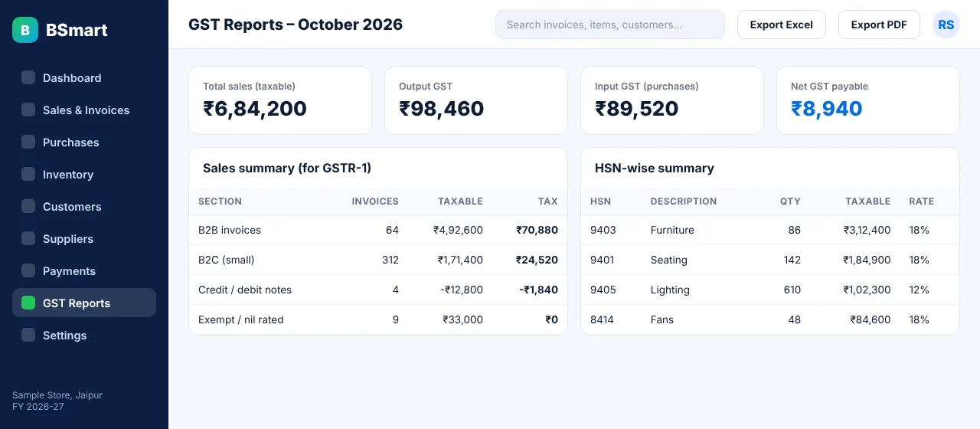Click the Export PDF button
The width and height of the screenshot is (980, 429).
[x=879, y=25]
